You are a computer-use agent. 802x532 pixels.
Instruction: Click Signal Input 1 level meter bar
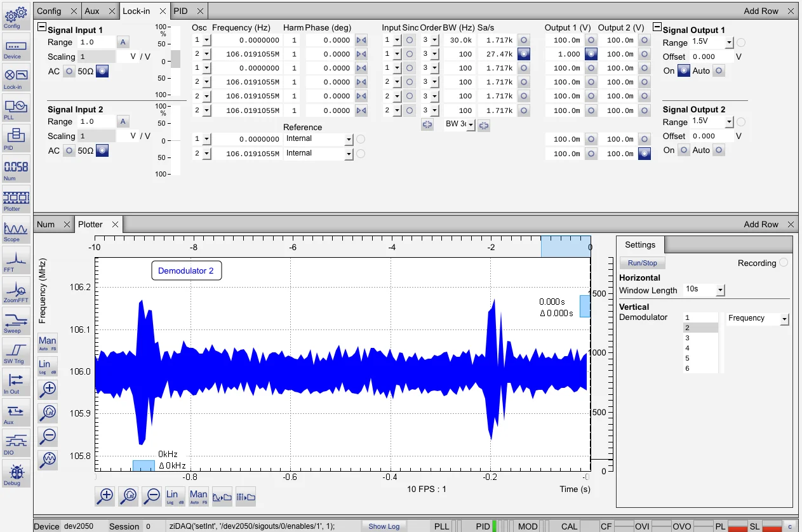pos(176,62)
